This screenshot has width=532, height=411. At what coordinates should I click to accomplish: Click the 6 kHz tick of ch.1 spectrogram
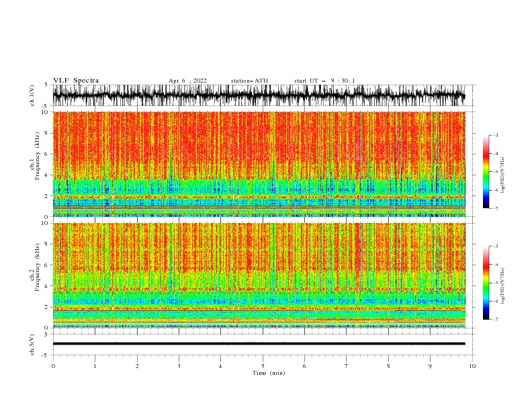click(x=46, y=154)
